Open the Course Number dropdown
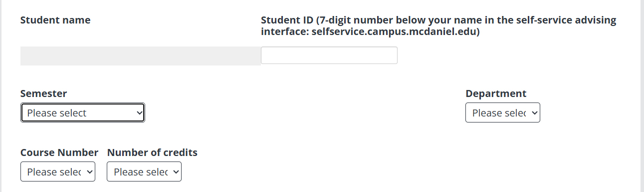644x192 pixels. (x=58, y=172)
